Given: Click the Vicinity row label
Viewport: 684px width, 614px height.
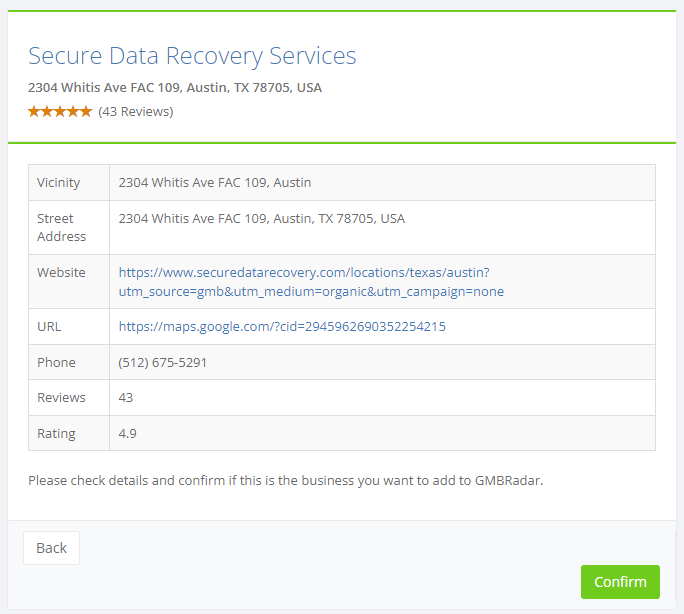Looking at the screenshot, I should coord(58,183).
